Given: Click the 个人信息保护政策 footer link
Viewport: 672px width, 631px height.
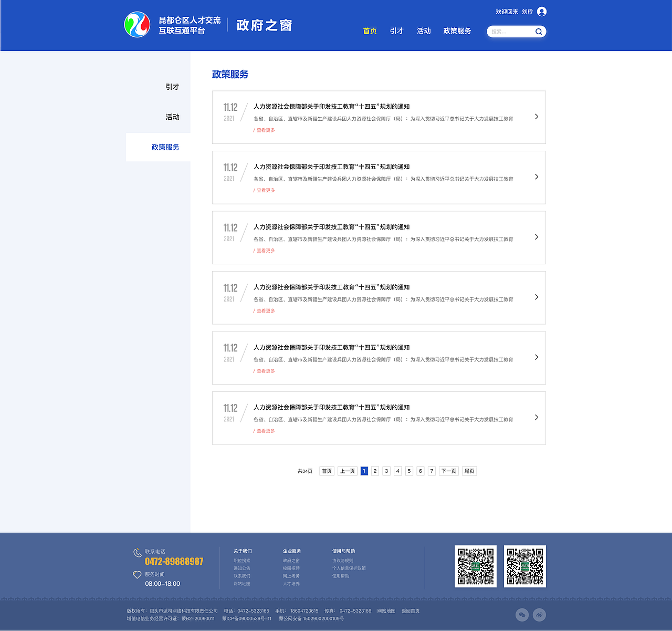Looking at the screenshot, I should (349, 568).
